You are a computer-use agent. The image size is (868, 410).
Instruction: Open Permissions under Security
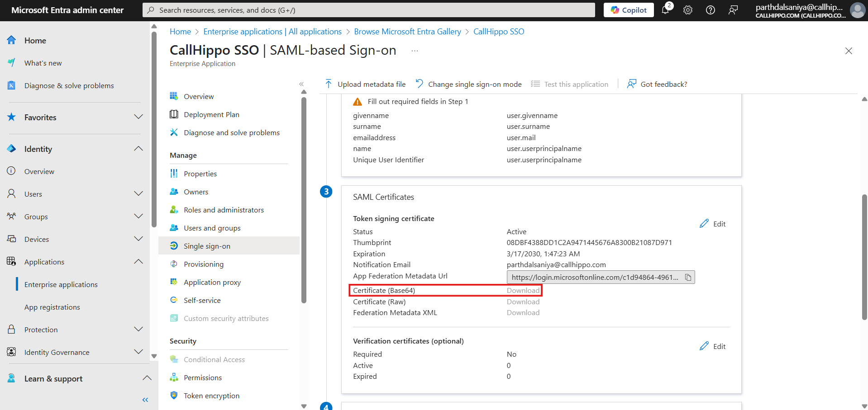tap(202, 378)
